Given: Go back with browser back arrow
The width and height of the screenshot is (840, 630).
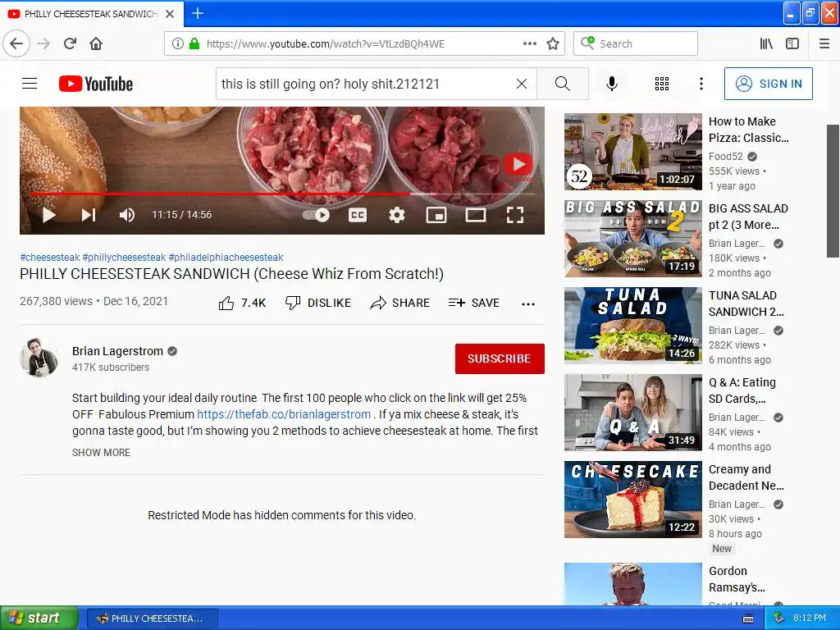Looking at the screenshot, I should [16, 43].
